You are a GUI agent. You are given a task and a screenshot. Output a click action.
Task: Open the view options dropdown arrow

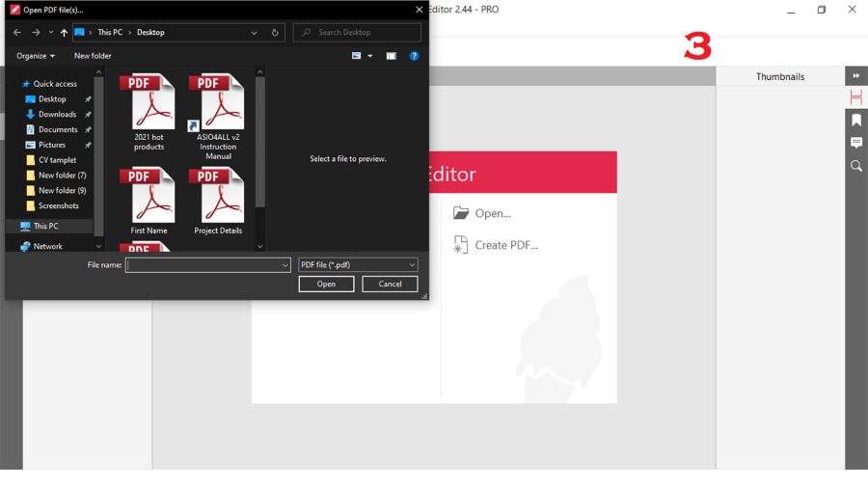369,56
